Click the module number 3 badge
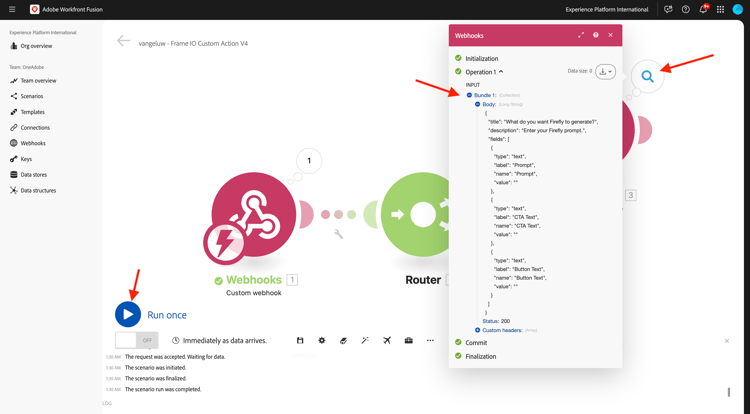The width and height of the screenshot is (750, 414). point(630,195)
